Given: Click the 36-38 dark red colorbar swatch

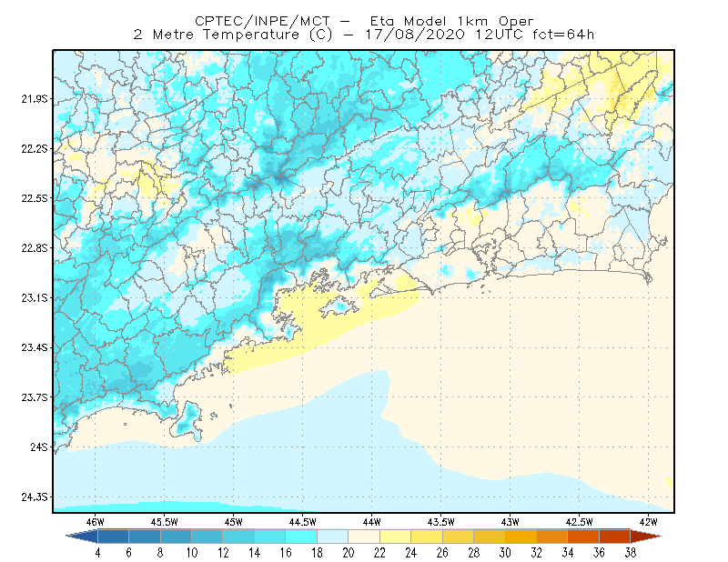Looking at the screenshot, I should point(615,537).
